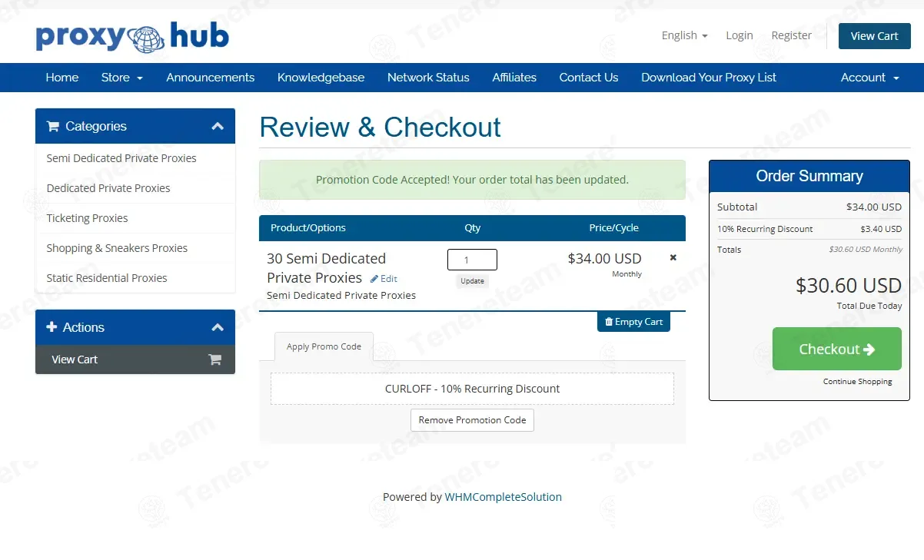Click the Update quantity button
This screenshot has width=924, height=560.
(x=472, y=281)
